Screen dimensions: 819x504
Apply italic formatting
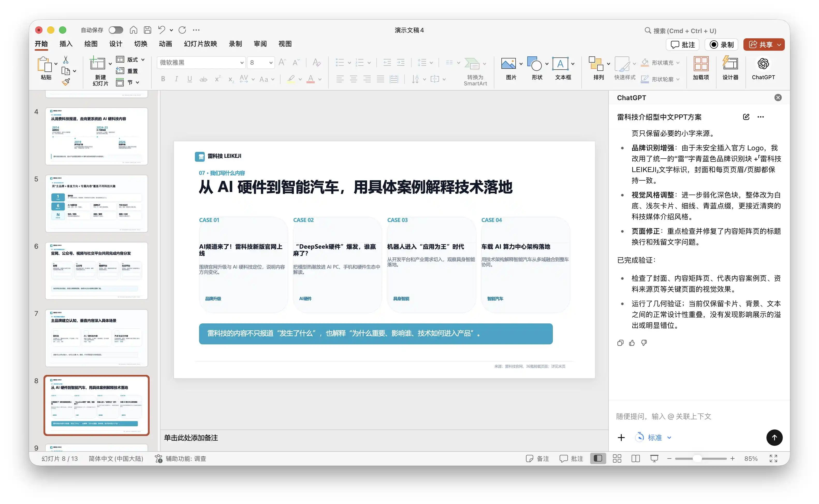tap(176, 79)
